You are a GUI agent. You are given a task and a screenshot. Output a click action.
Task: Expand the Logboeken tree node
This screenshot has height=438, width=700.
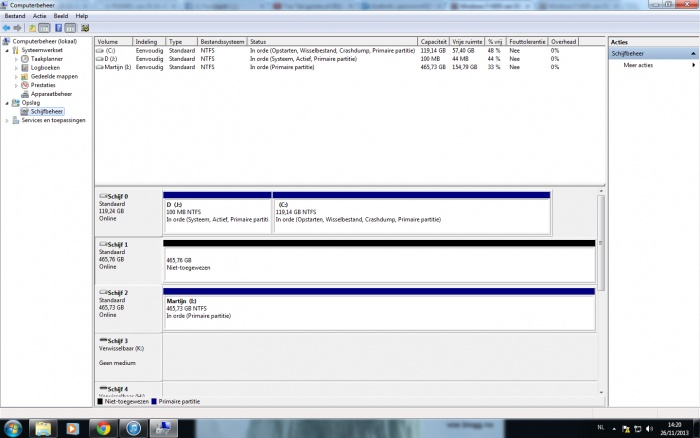pyautogui.click(x=16, y=68)
